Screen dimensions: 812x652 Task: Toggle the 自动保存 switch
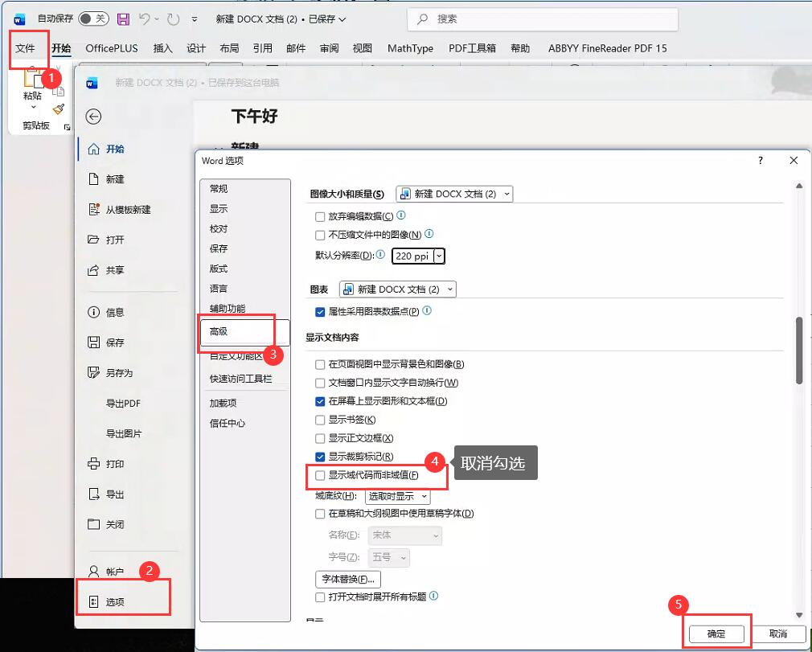(93, 18)
